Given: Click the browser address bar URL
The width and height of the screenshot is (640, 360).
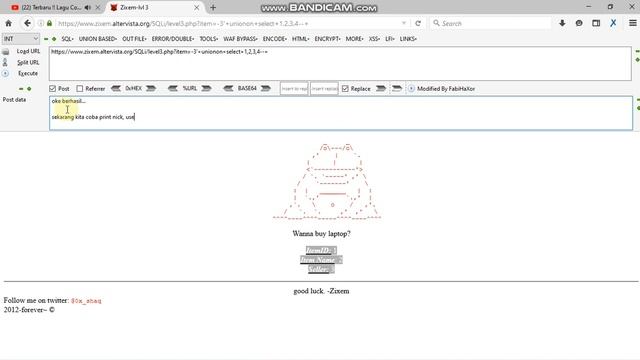Looking at the screenshot, I should [183, 24].
